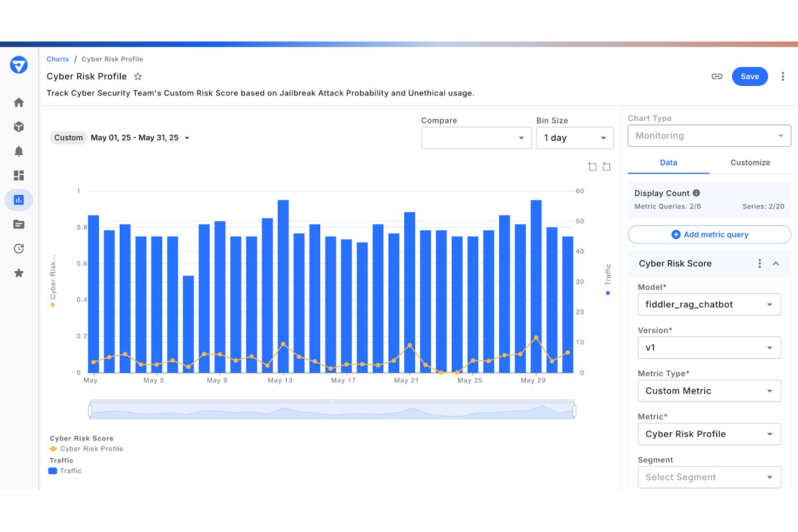Copy chart link icon
The width and height of the screenshot is (798, 532).
717,77
